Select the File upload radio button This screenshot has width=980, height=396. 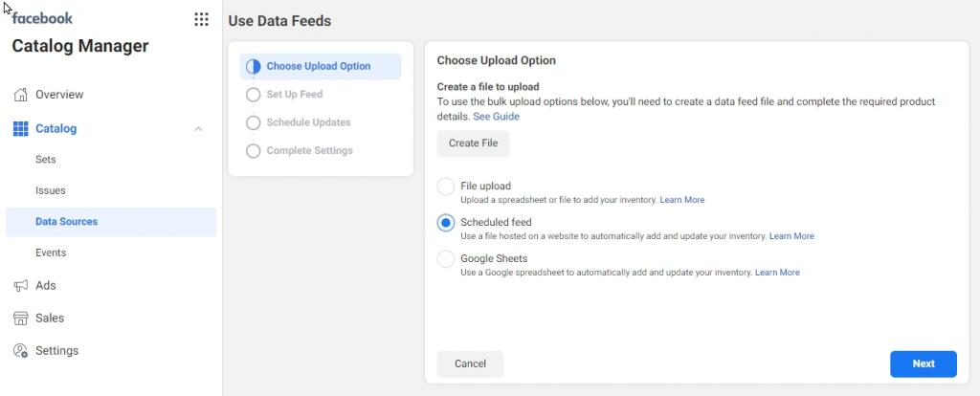tap(446, 187)
